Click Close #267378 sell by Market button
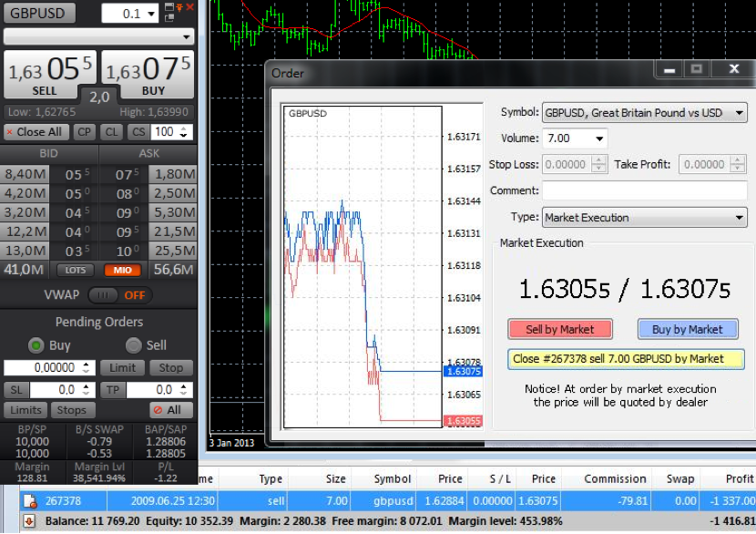Viewport: 756px width, 534px height. pos(626,359)
